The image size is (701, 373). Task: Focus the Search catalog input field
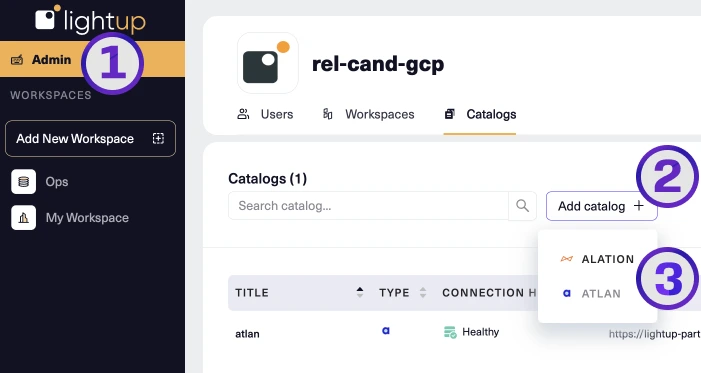pyautogui.click(x=368, y=206)
